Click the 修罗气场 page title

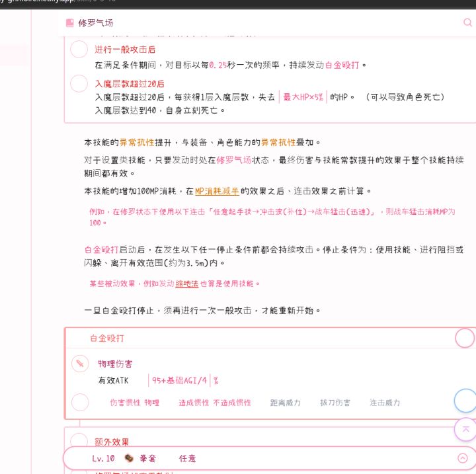tap(96, 23)
